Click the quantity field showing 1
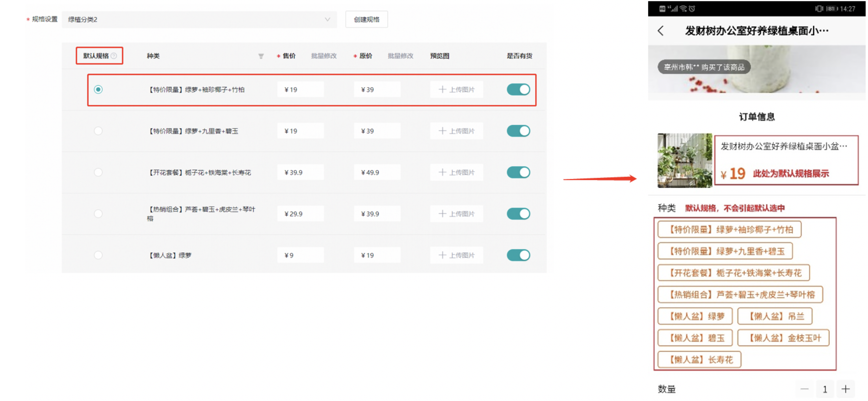Viewport: 868px width, 401px height. point(824,389)
